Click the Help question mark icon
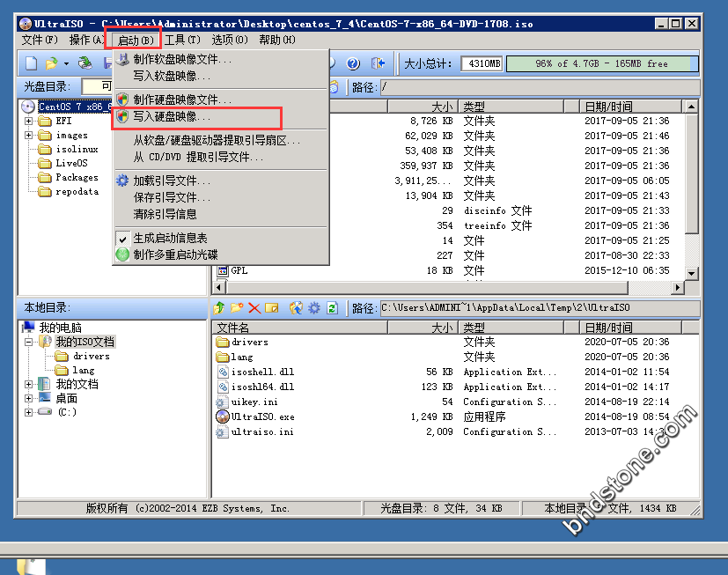Viewport: 728px width, 575px height. [353, 63]
